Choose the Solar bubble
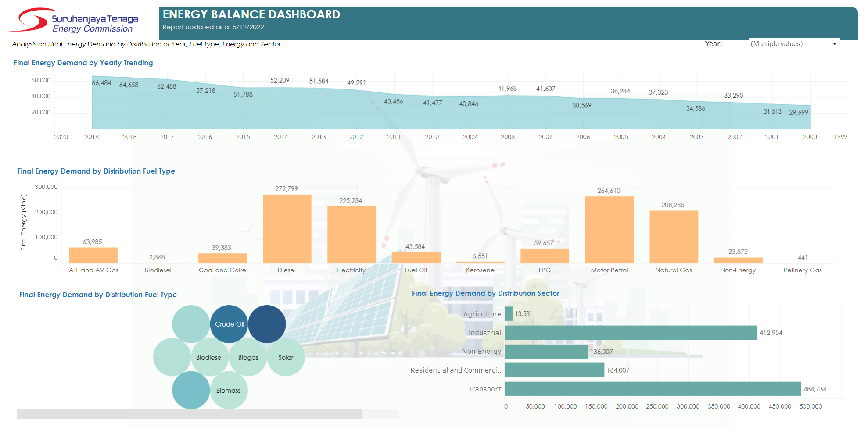The width and height of the screenshot is (868, 430). [x=286, y=358]
